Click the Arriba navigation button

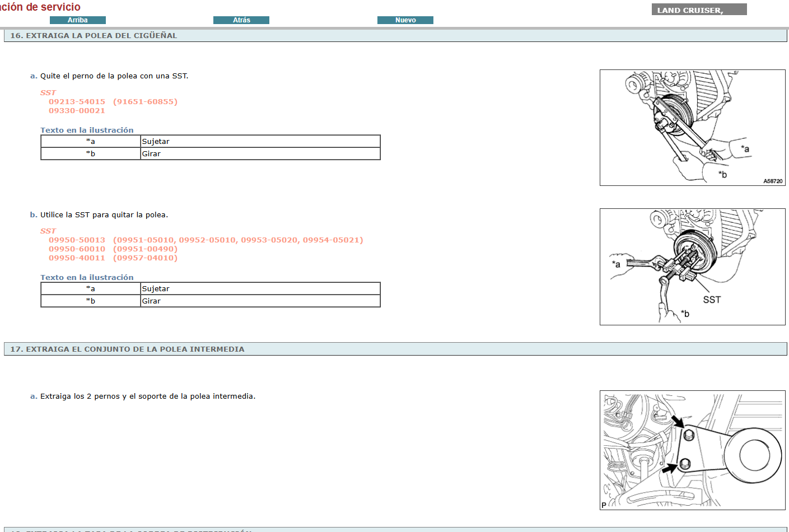click(77, 20)
